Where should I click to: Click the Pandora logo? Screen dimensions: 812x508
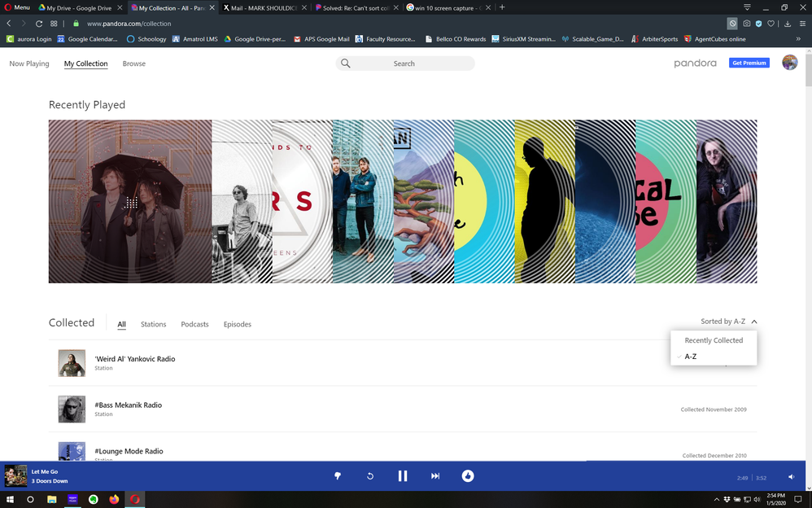point(696,63)
